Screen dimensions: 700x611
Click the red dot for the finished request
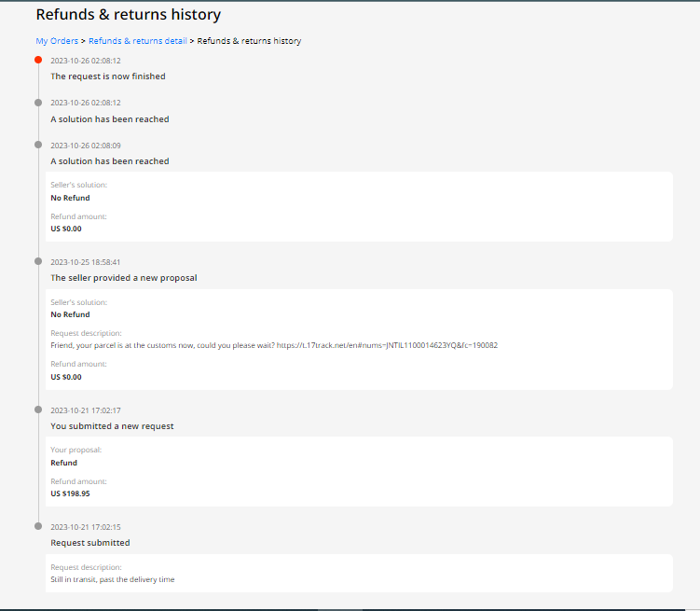click(38, 60)
